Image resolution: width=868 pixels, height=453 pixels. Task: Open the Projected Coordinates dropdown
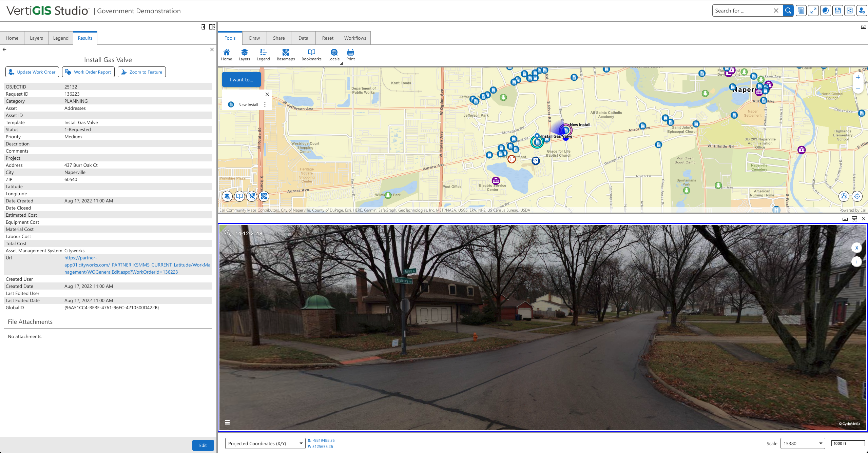pyautogui.click(x=265, y=444)
